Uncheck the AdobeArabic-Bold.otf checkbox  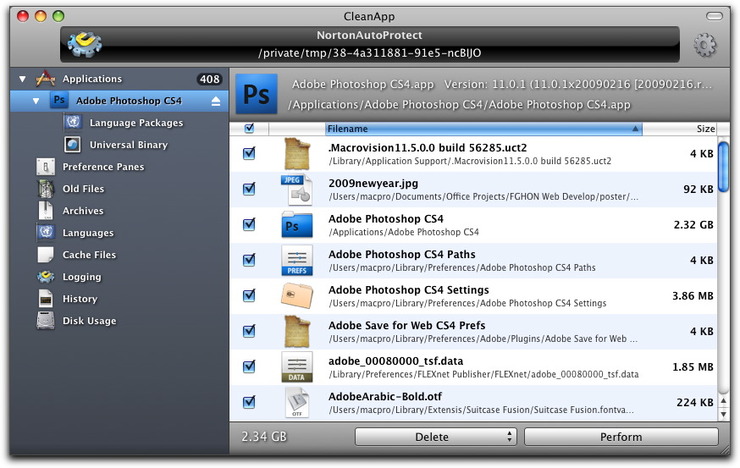[x=249, y=403]
